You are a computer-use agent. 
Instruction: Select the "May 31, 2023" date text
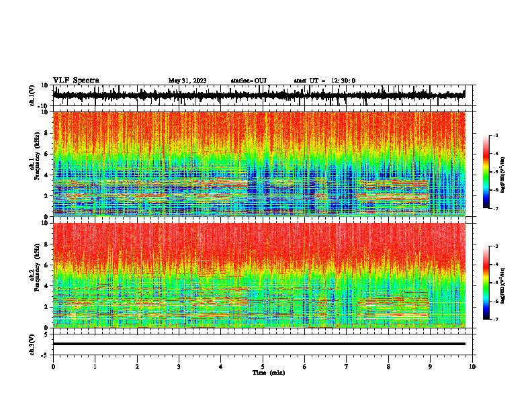(x=187, y=81)
